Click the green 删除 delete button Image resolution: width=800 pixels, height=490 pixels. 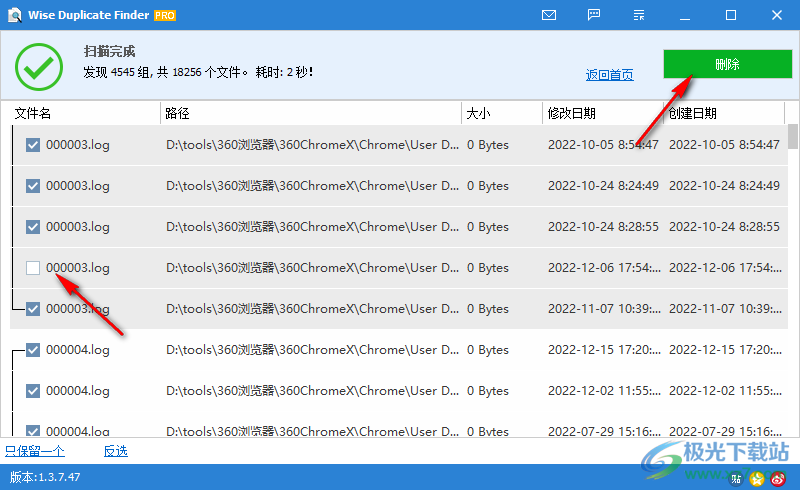[x=728, y=64]
